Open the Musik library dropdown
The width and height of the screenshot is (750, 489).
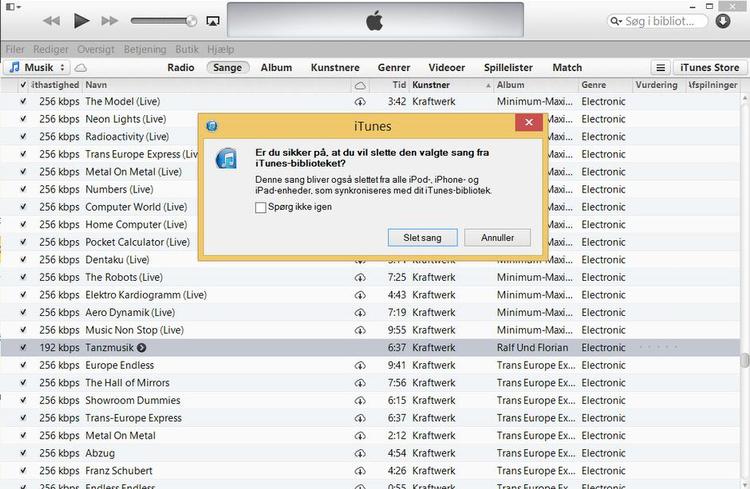point(38,67)
